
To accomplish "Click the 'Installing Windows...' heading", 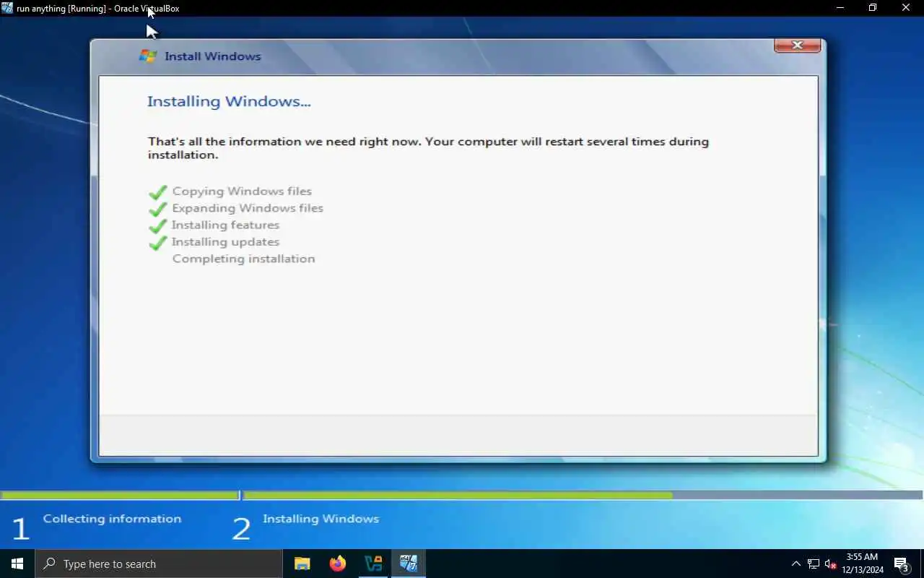I will coord(229,101).
